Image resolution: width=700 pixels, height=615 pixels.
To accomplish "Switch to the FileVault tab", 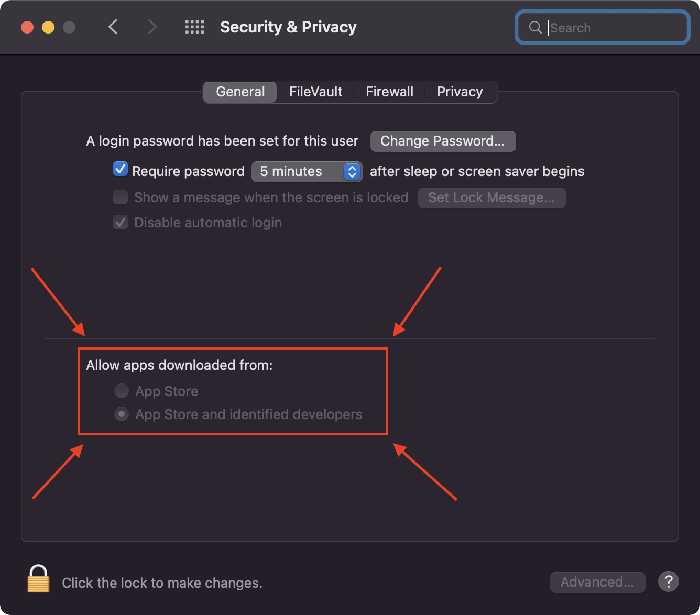I will (315, 92).
